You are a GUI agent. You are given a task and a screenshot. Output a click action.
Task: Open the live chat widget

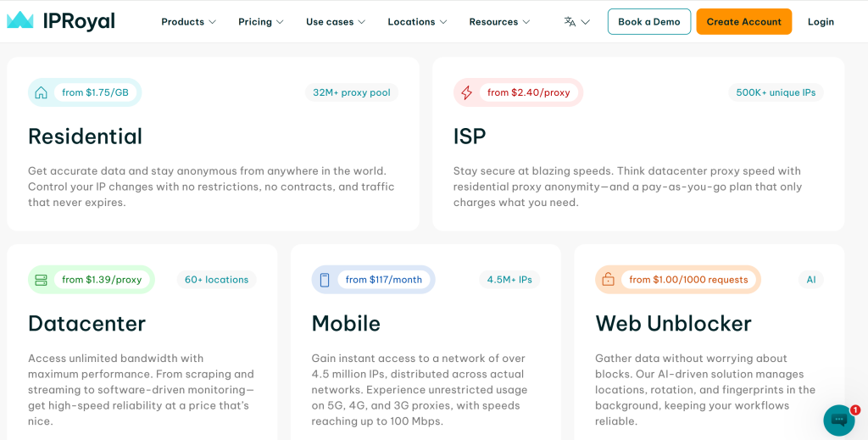click(839, 420)
